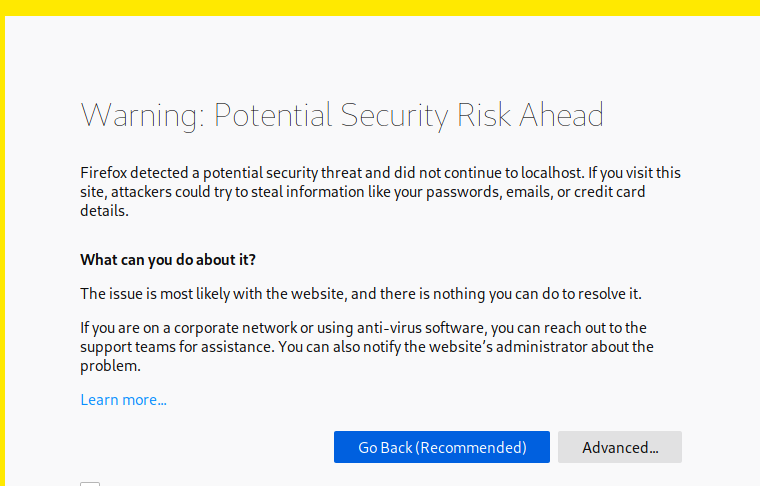Click the word "Warning:" in the title
Viewport: 760px width, 486px height.
click(142, 115)
